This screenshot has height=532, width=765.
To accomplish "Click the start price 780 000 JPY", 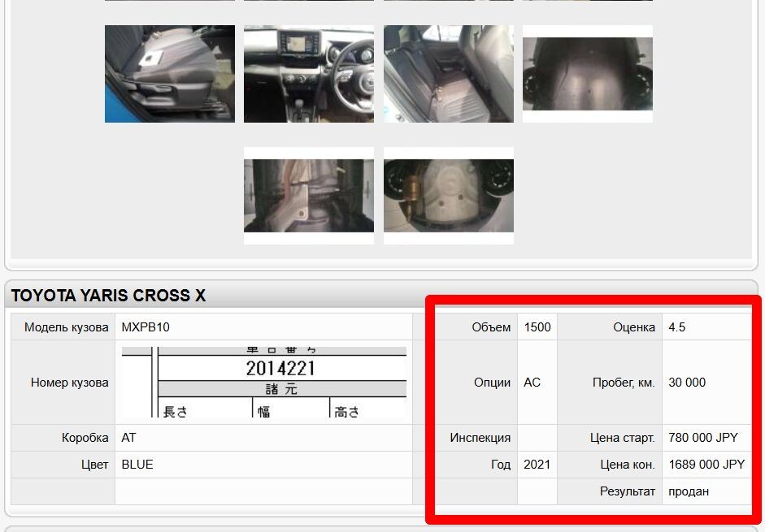I will coord(703,438).
